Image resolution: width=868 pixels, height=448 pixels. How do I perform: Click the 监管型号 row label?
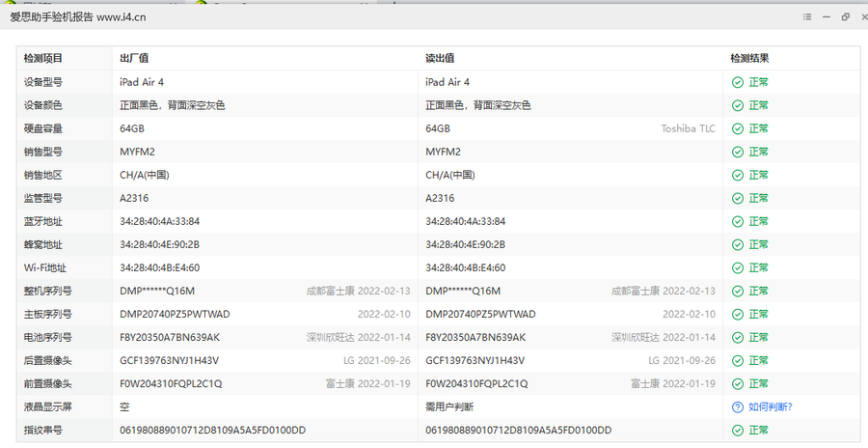point(43,199)
